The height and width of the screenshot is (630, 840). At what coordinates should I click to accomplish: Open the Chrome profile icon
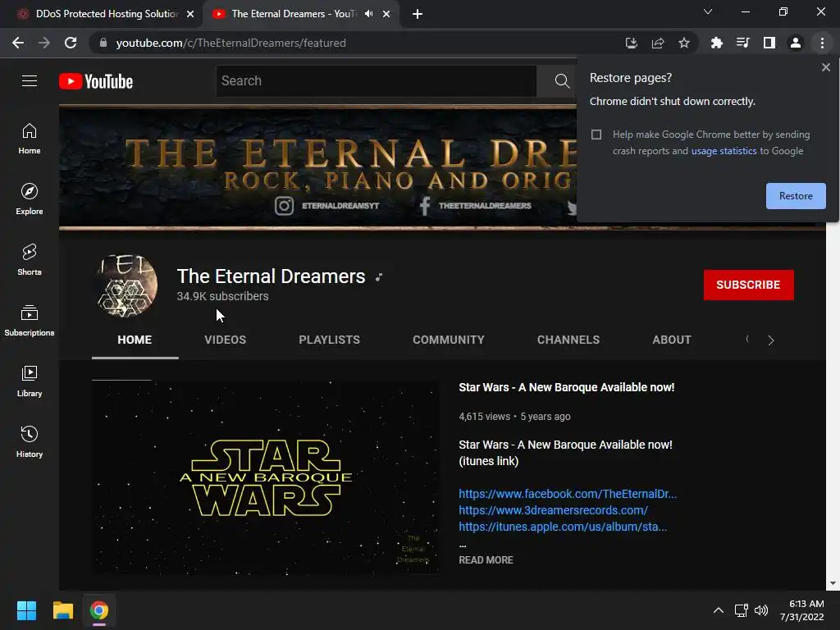(796, 43)
